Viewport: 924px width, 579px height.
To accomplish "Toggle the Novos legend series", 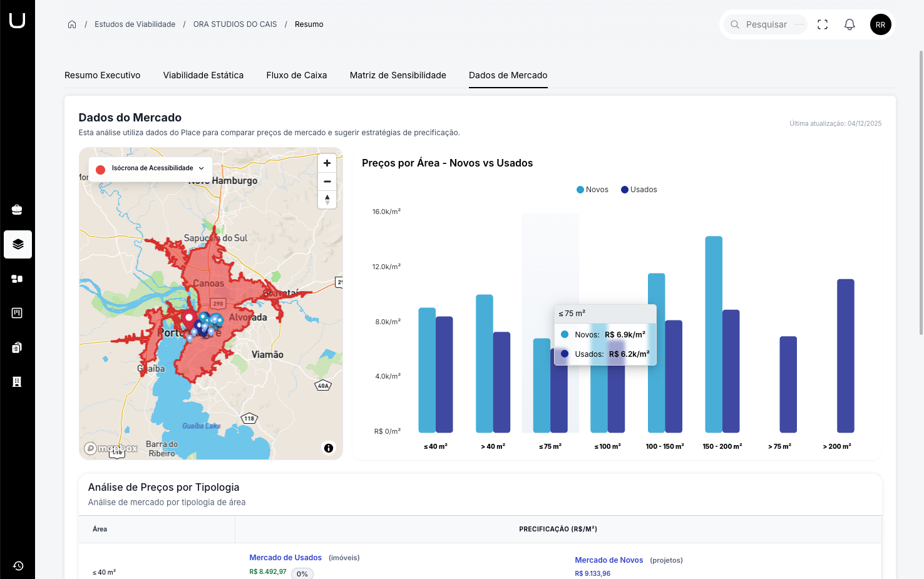I will [592, 190].
